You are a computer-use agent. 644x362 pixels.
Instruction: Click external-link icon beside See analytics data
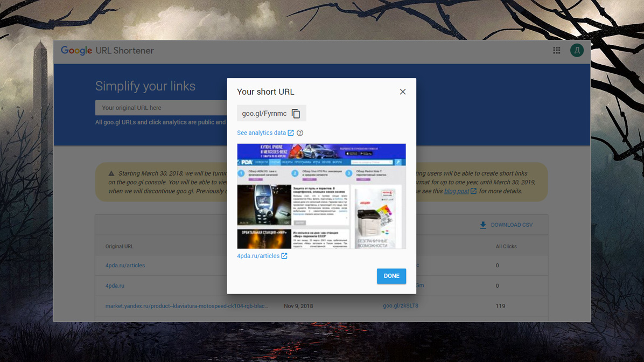[x=291, y=133]
